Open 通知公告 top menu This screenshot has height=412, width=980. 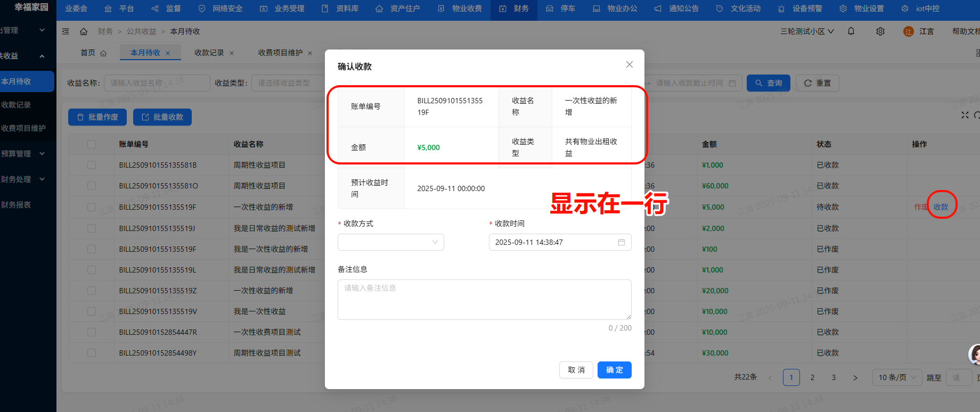pos(677,9)
